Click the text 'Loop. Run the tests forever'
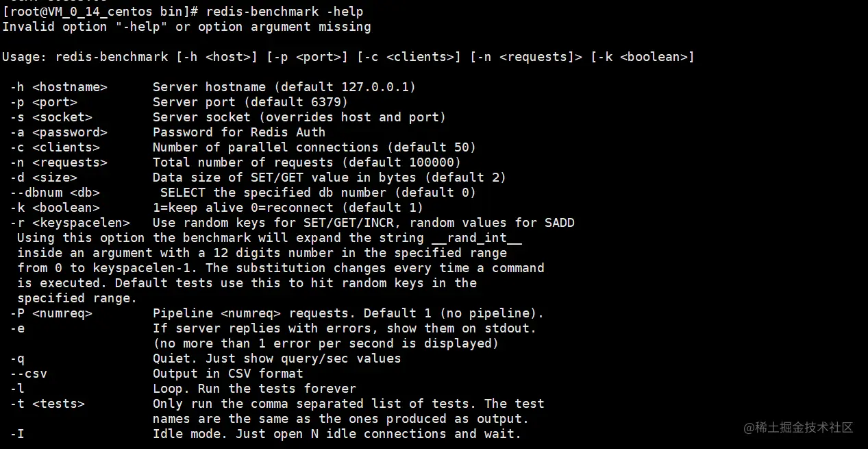 click(x=254, y=389)
